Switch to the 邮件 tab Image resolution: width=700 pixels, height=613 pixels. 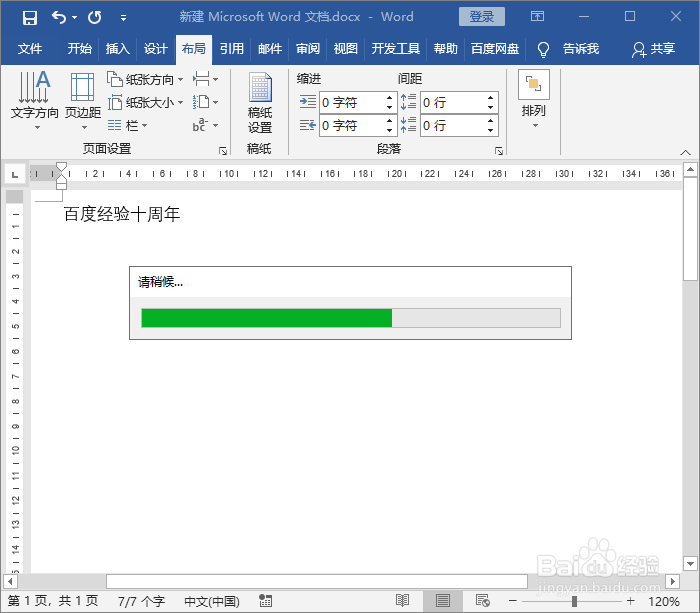pyautogui.click(x=270, y=48)
